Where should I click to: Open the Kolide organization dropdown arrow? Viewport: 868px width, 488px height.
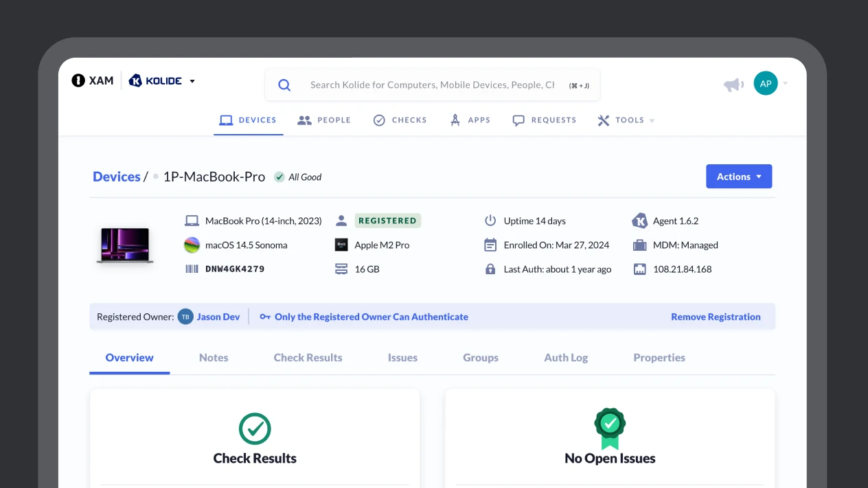point(192,81)
